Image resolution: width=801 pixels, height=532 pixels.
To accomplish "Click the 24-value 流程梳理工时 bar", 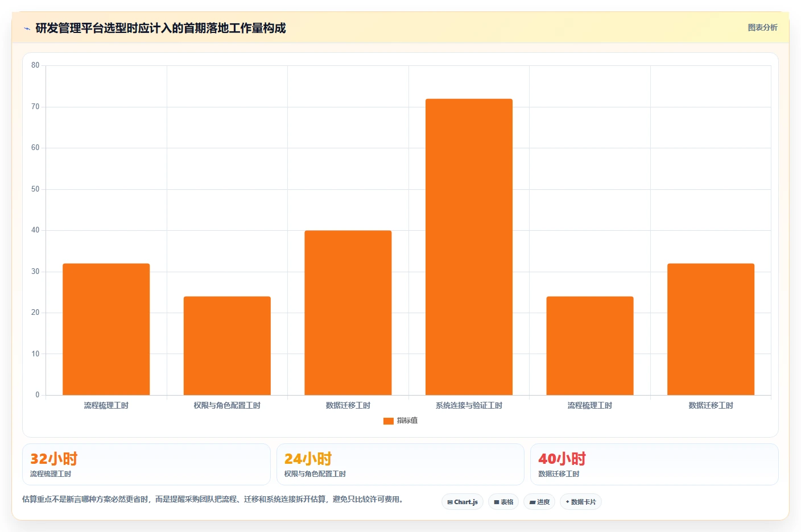I will tap(590, 346).
